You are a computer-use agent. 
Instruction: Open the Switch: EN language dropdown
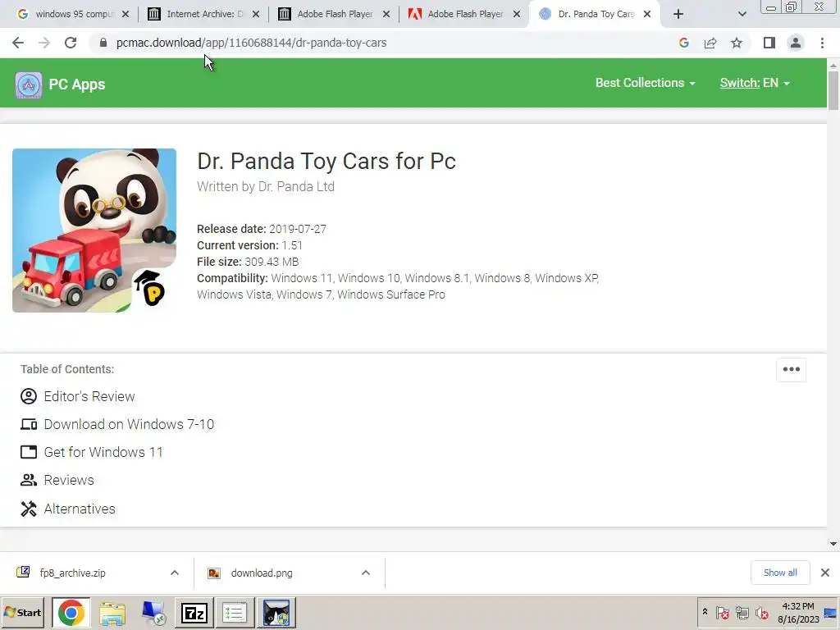[x=755, y=83]
